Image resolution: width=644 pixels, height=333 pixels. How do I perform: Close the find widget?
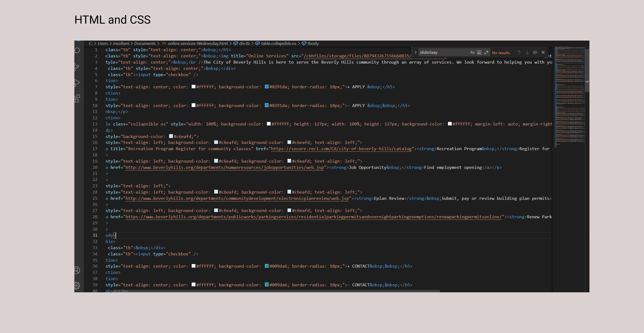tap(543, 52)
